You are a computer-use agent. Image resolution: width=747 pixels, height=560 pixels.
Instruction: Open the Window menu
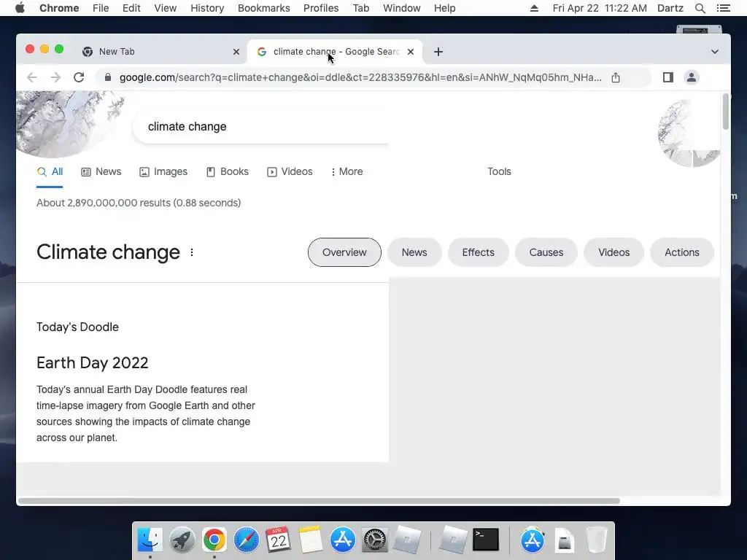(402, 8)
